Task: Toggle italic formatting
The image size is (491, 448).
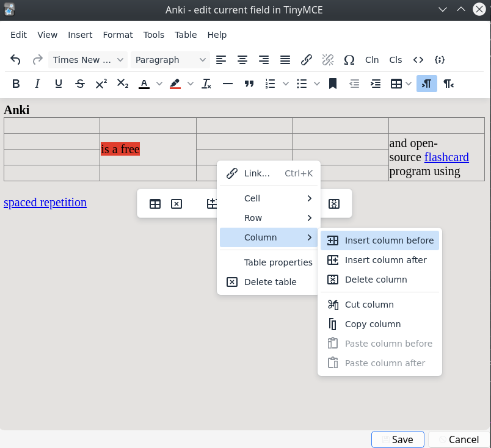Action: point(37,84)
